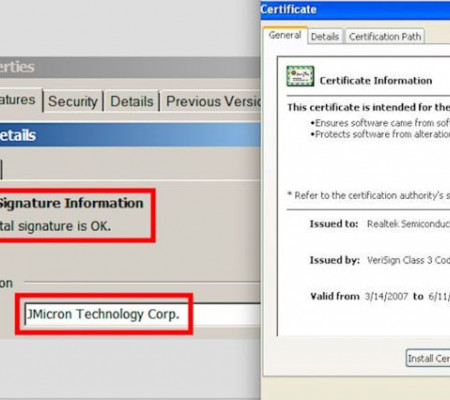450x400 pixels.
Task: Click the Install Certificate button
Action: coord(428,358)
